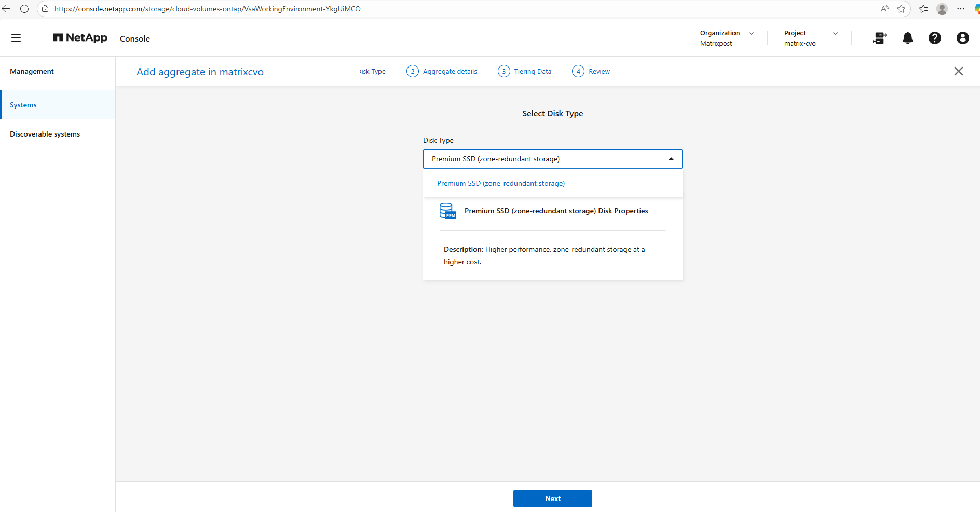
Task: Open the Disk Type dropdown
Action: (552, 159)
